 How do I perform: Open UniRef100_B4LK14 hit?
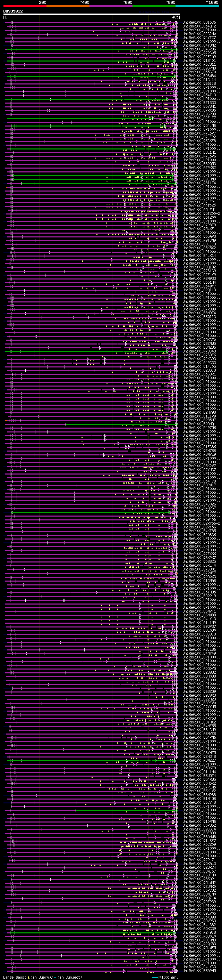199,256
